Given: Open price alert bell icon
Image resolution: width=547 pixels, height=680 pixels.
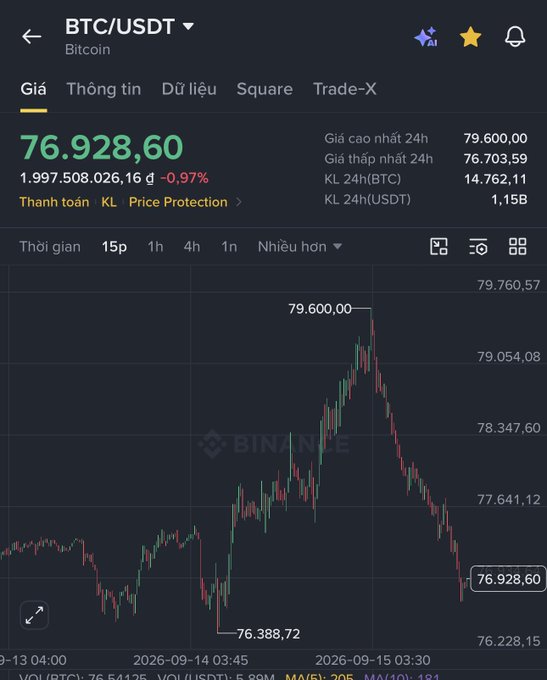Looking at the screenshot, I should (515, 36).
